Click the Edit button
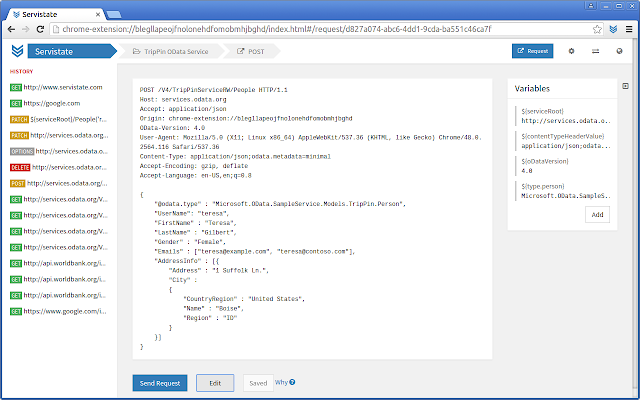 pos(215,383)
